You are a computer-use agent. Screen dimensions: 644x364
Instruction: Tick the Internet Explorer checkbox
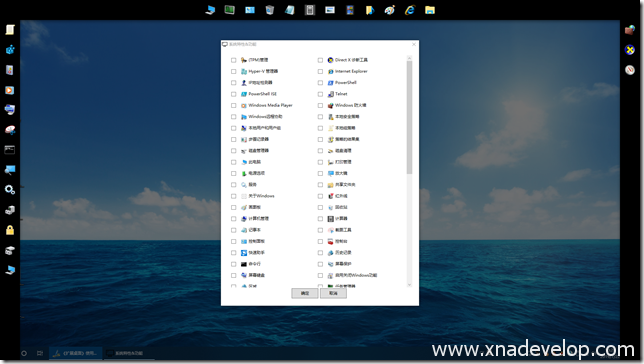point(320,71)
